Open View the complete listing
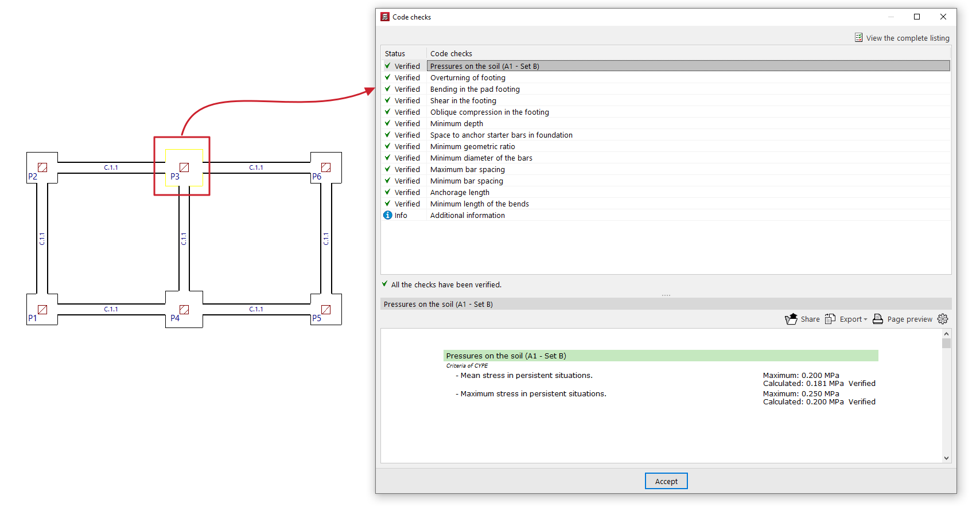 (902, 38)
